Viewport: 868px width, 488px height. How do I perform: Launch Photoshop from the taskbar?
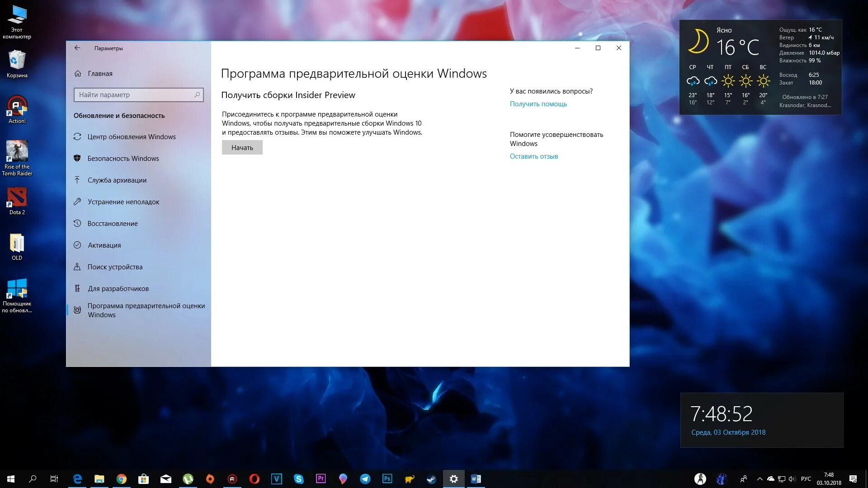pos(387,479)
